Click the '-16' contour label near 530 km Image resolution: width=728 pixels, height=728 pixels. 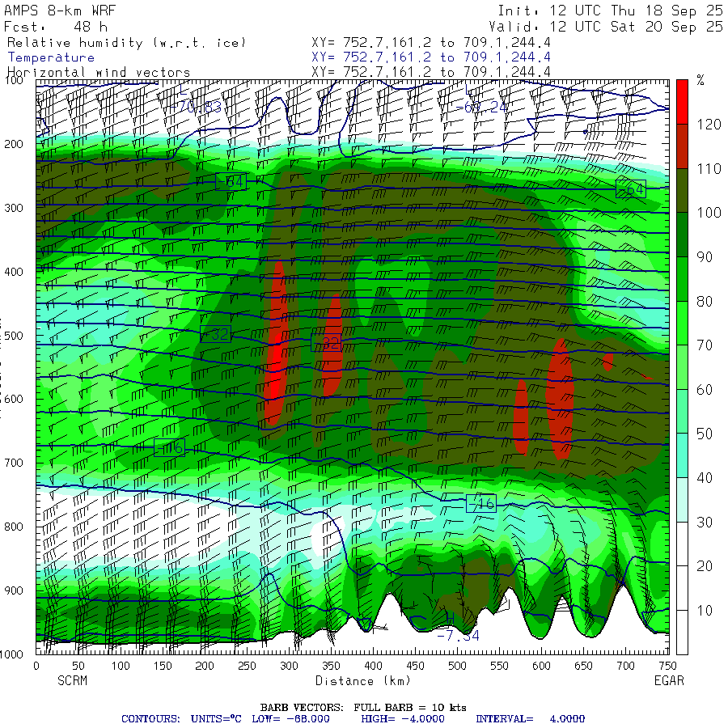click(x=481, y=503)
